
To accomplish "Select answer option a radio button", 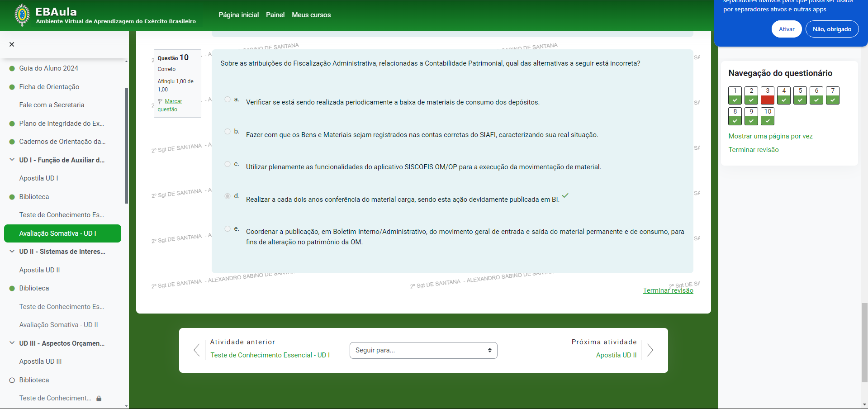I will 228,100.
